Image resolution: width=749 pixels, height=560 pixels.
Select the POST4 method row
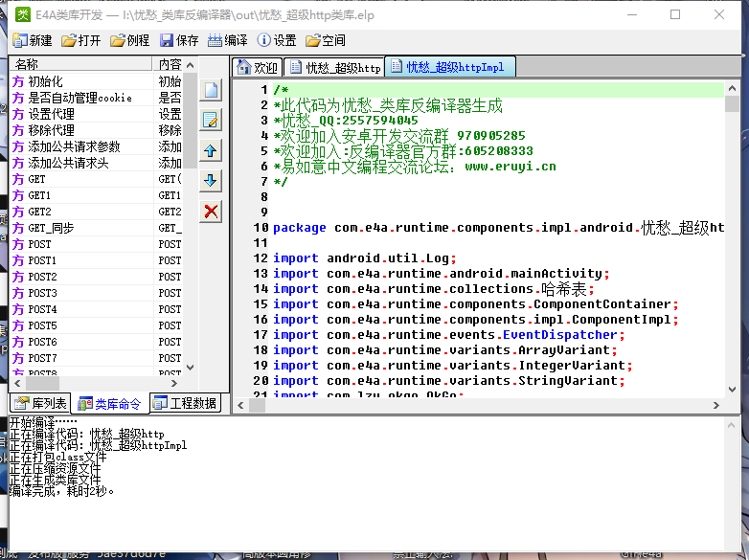96,309
